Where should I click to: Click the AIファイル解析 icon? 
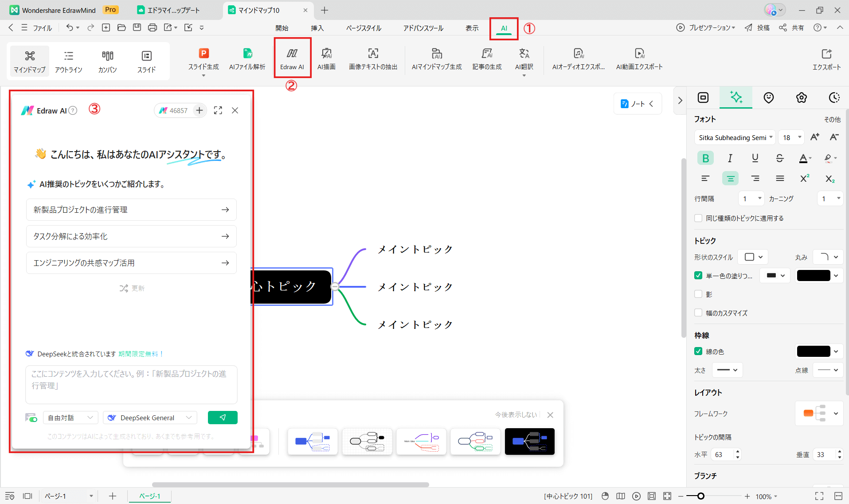(x=247, y=59)
